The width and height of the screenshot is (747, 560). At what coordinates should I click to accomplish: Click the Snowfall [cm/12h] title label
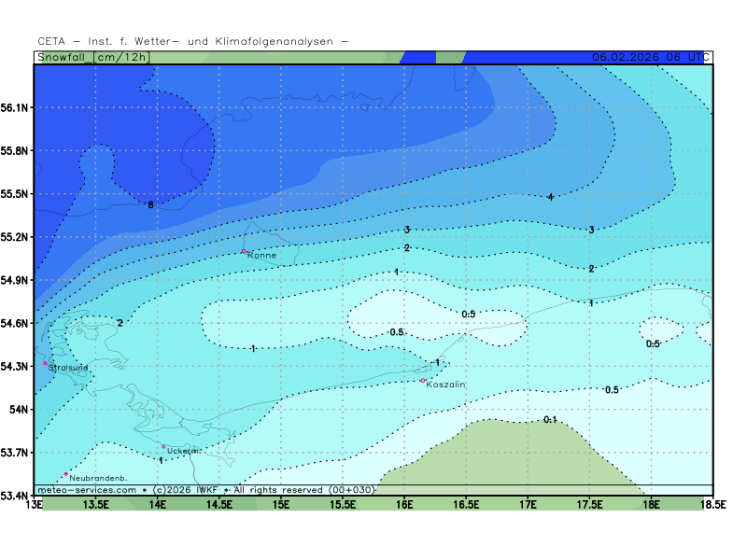point(93,57)
